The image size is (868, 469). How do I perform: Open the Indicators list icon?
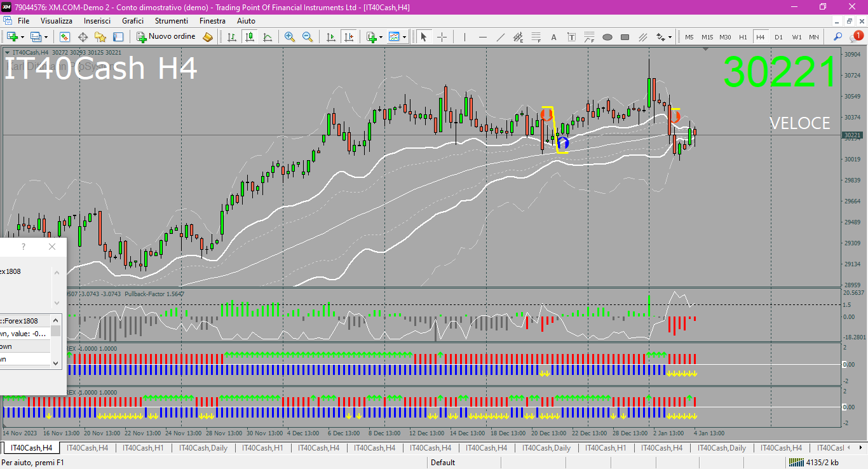(x=372, y=37)
